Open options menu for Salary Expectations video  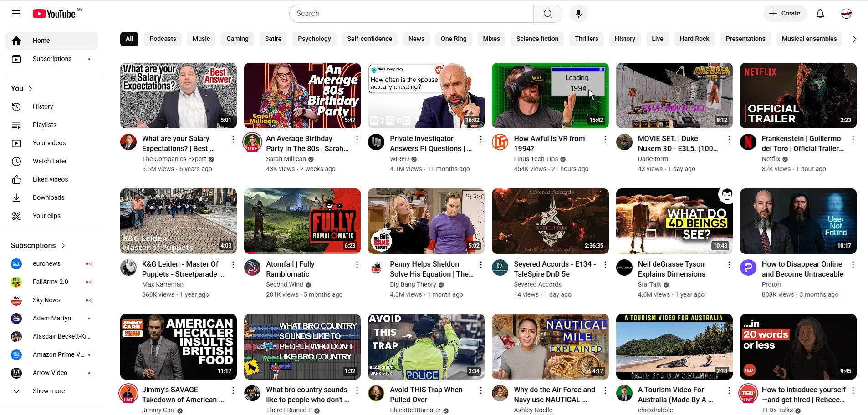[233, 139]
